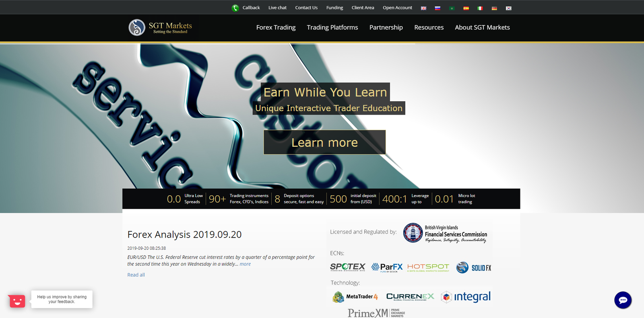
Task: Switch language using the UK flag
Action: click(423, 8)
